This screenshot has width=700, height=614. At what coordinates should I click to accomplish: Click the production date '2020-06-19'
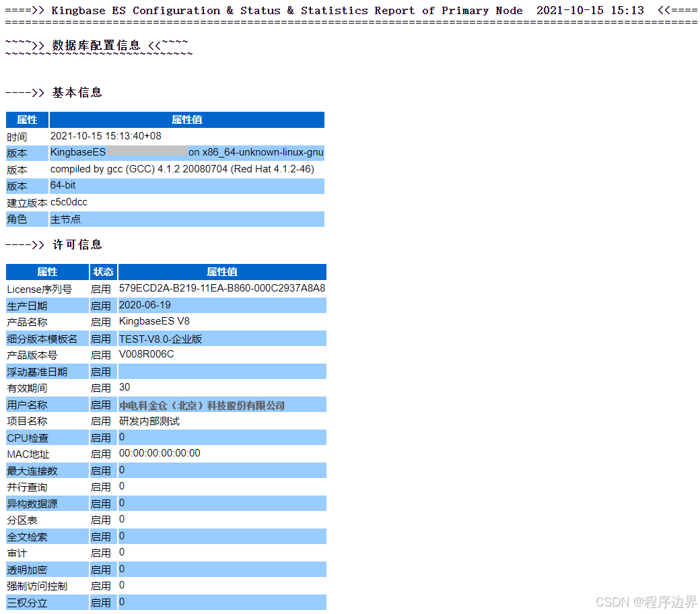(145, 306)
